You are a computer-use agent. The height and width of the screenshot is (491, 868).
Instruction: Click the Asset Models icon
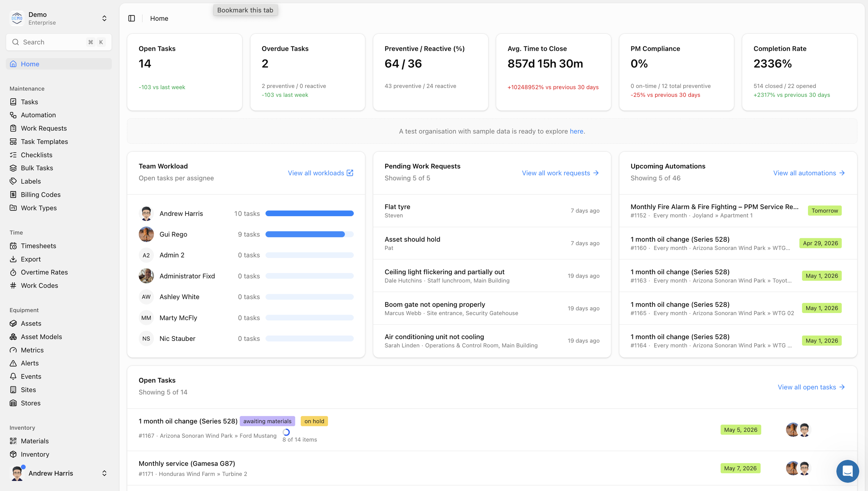(13, 337)
